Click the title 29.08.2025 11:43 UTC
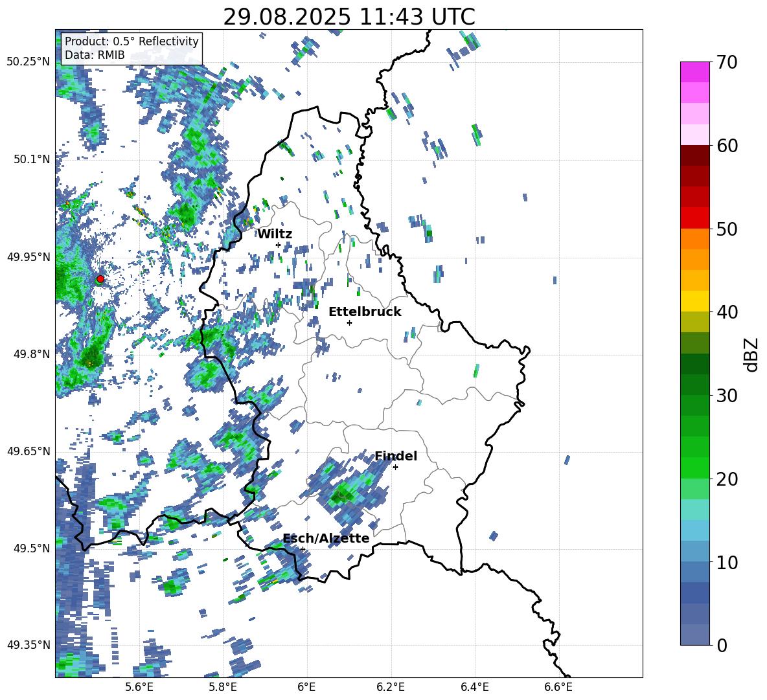767x700 pixels. 349,17
